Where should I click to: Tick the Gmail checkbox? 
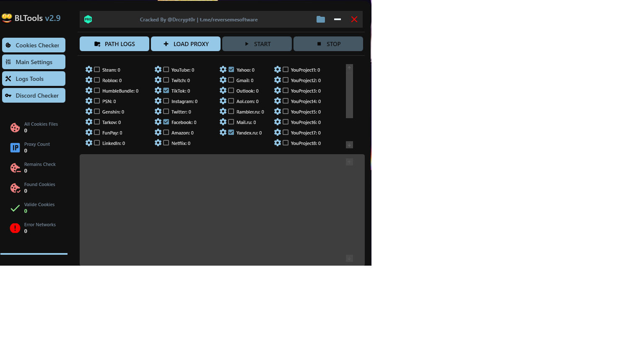231,80
